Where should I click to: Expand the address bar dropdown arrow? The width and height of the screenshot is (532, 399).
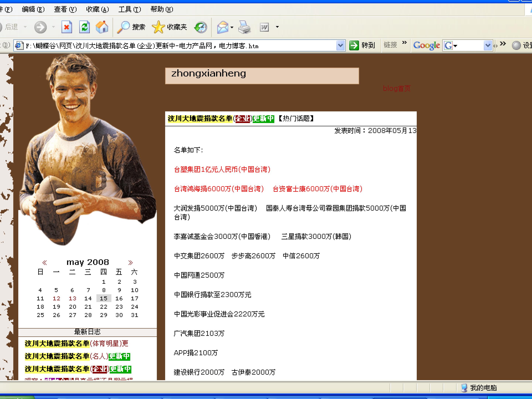point(340,45)
